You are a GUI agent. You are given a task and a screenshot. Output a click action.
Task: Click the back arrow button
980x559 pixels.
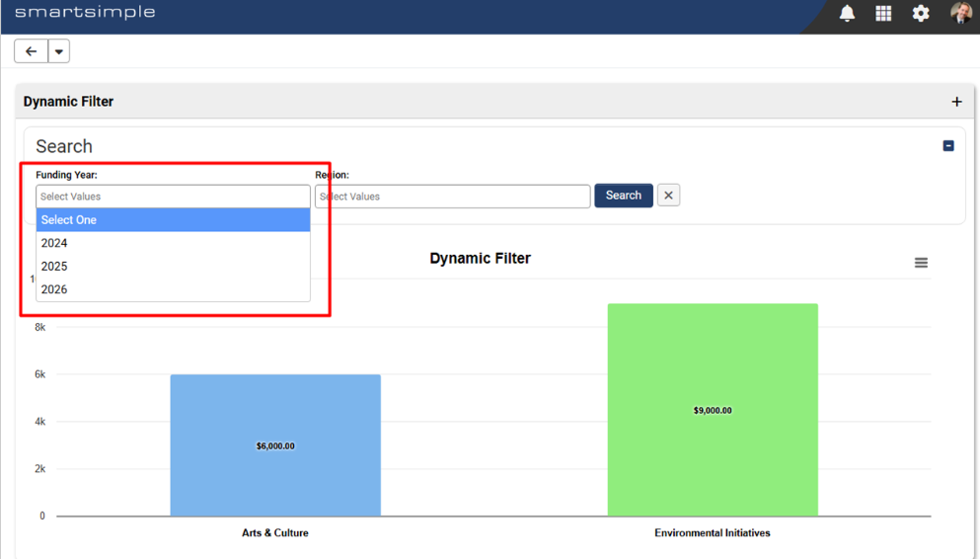pos(32,51)
